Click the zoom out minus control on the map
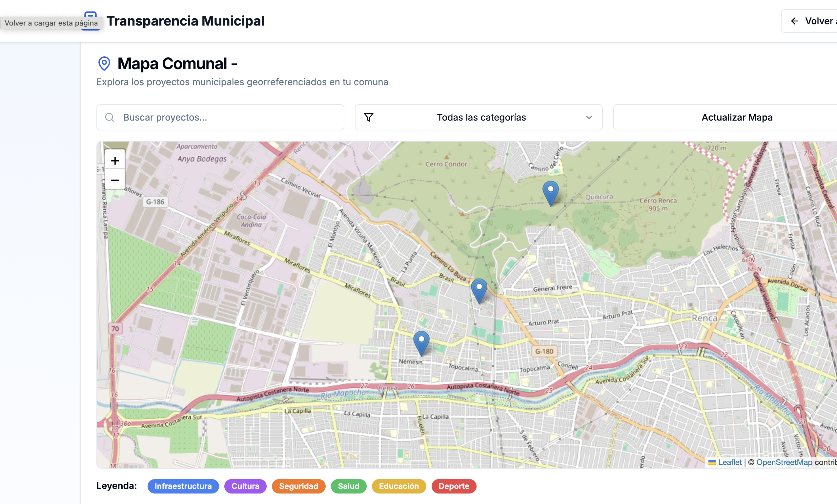Image resolution: width=837 pixels, height=504 pixels. click(115, 180)
